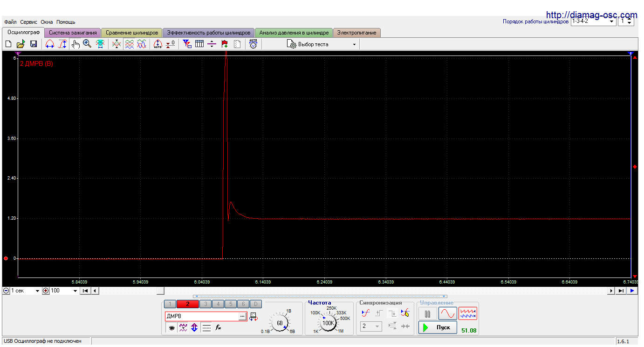Click the jump to start navigation button
Image resolution: width=644 pixels, height=347 pixels.
[85, 291]
